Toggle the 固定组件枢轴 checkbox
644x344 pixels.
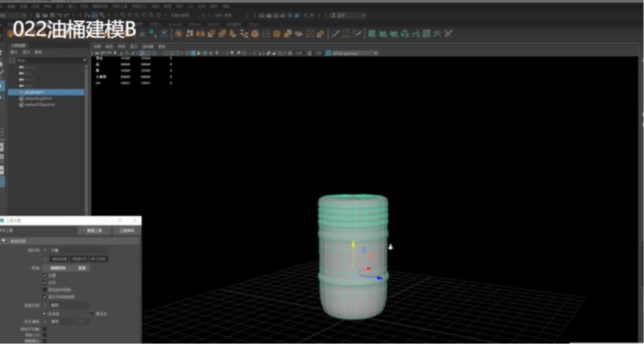44,289
